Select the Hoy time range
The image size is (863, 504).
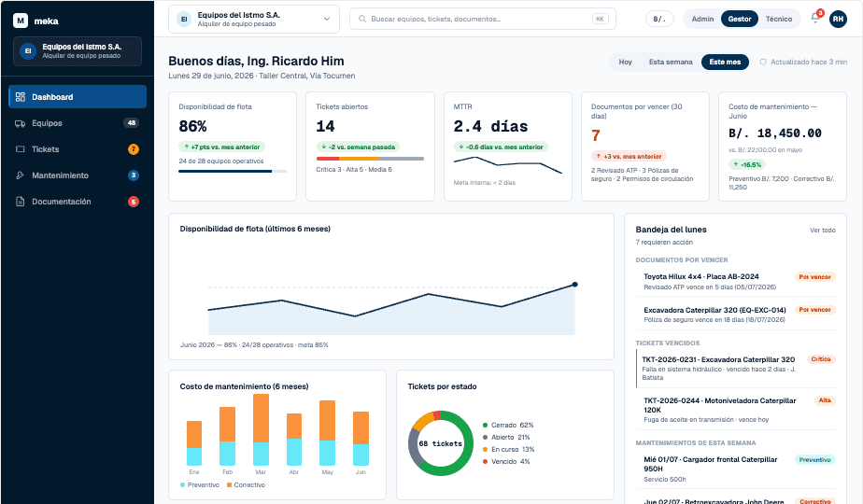pyautogui.click(x=625, y=63)
